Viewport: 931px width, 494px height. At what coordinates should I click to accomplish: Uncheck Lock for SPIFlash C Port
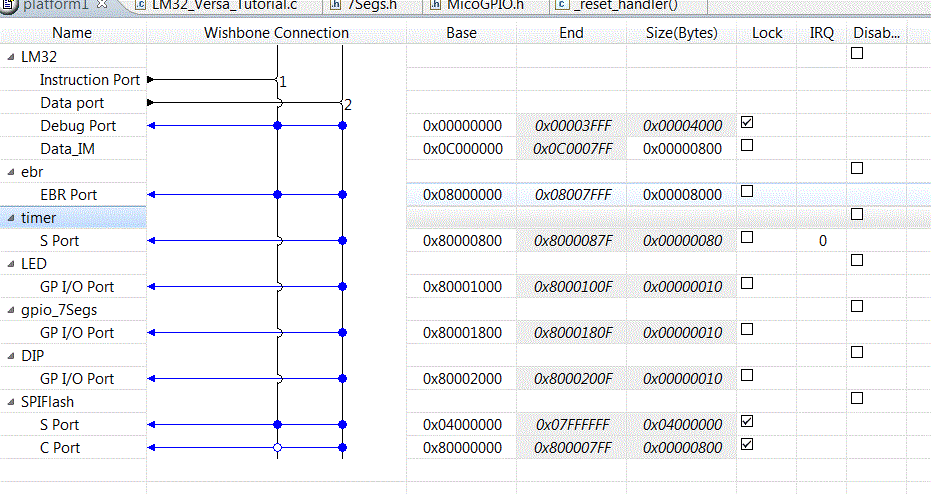point(747,444)
